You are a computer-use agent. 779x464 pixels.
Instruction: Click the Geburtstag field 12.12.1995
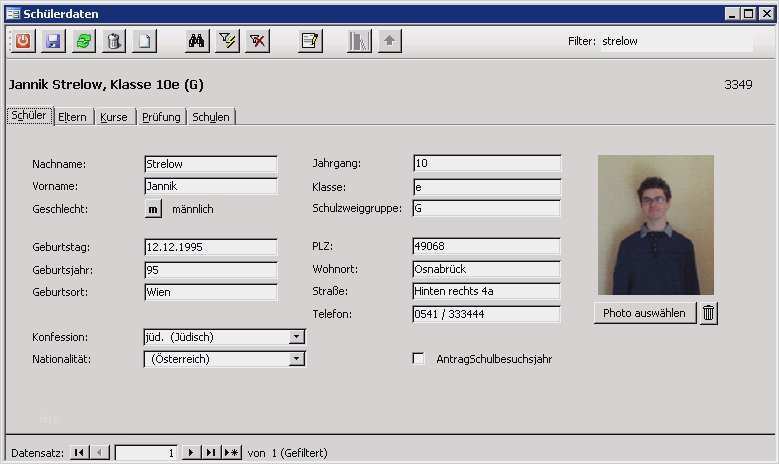[211, 247]
